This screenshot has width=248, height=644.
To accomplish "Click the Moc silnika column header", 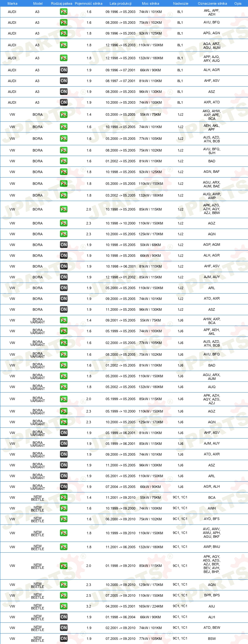I will 151,3.
